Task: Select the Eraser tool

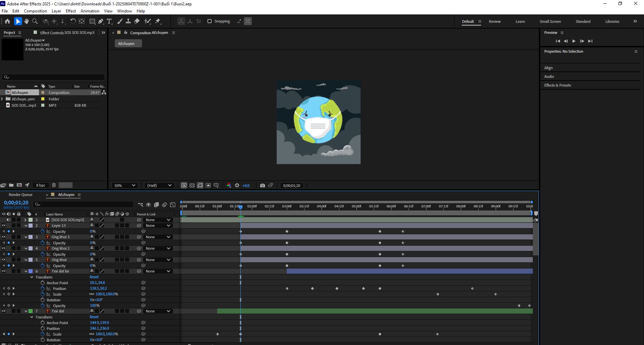Action: pos(137,21)
